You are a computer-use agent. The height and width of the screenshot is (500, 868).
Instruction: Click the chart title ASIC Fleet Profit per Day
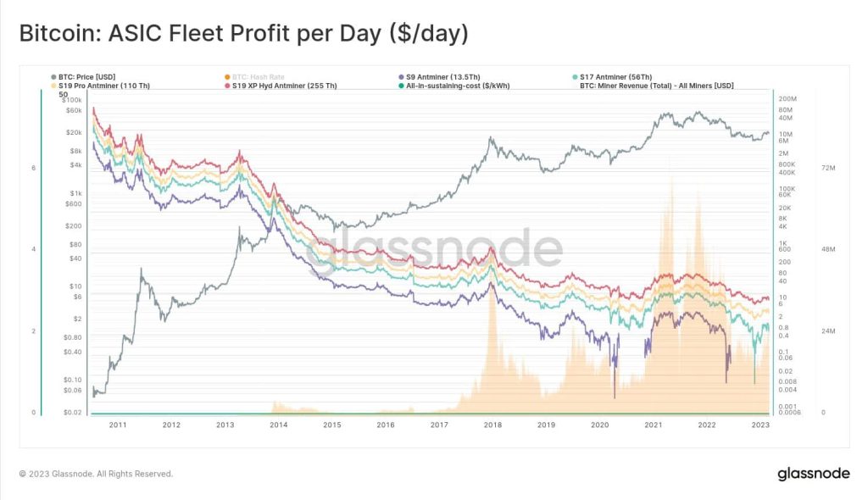click(243, 34)
